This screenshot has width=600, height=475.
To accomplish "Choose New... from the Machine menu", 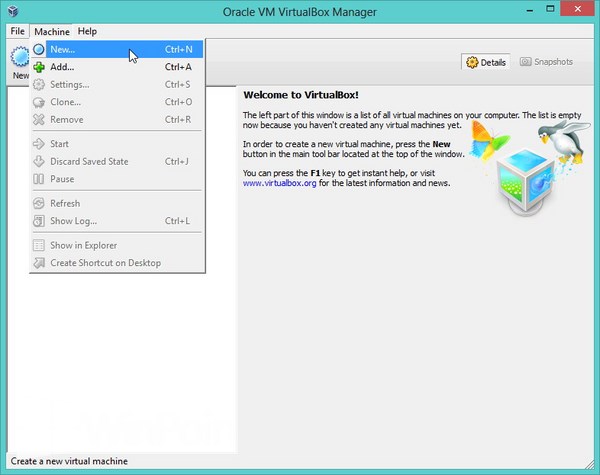I will 117,49.
